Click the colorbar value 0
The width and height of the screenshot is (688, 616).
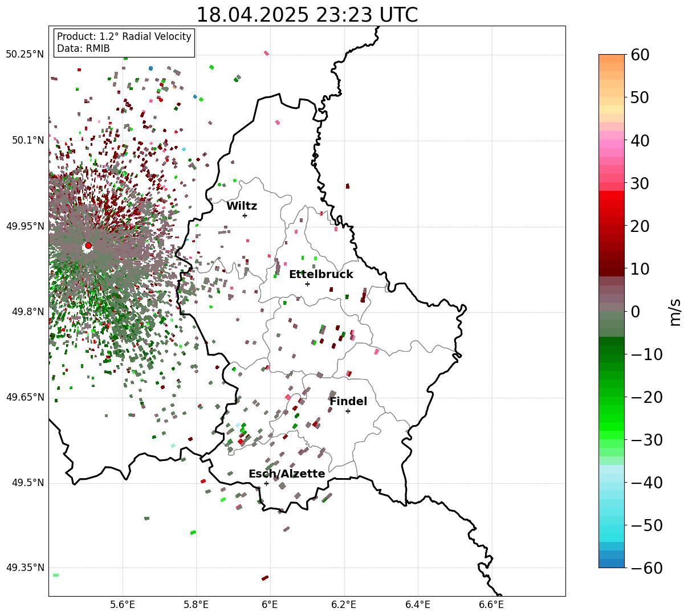[x=635, y=312]
